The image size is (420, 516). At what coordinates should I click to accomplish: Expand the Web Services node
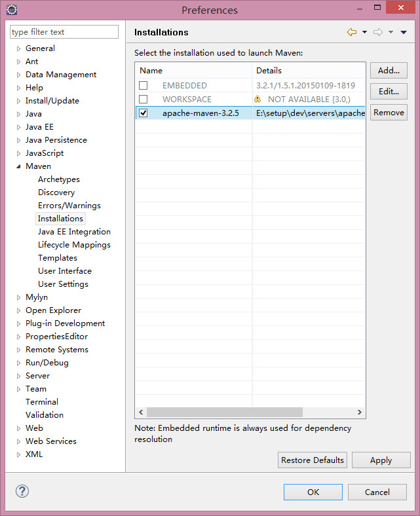pos(18,441)
